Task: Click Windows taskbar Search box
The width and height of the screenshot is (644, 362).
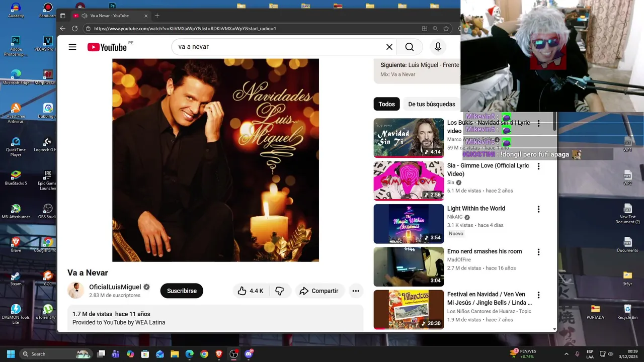Action: [56, 354]
